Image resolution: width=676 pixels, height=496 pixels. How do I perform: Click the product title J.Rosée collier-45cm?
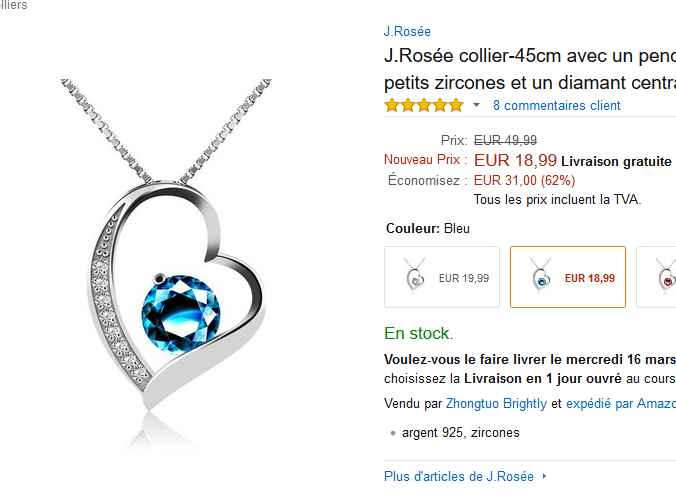tap(530, 69)
